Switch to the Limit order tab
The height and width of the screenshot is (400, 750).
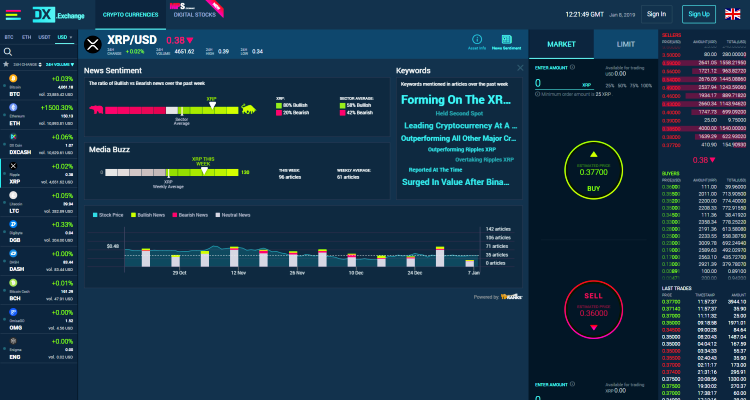click(x=626, y=44)
